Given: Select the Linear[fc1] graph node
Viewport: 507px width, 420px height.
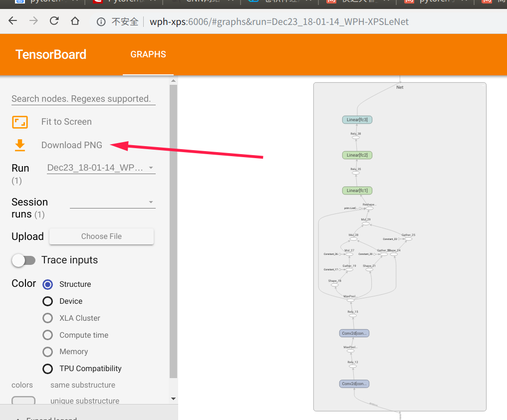Looking at the screenshot, I should 357,191.
